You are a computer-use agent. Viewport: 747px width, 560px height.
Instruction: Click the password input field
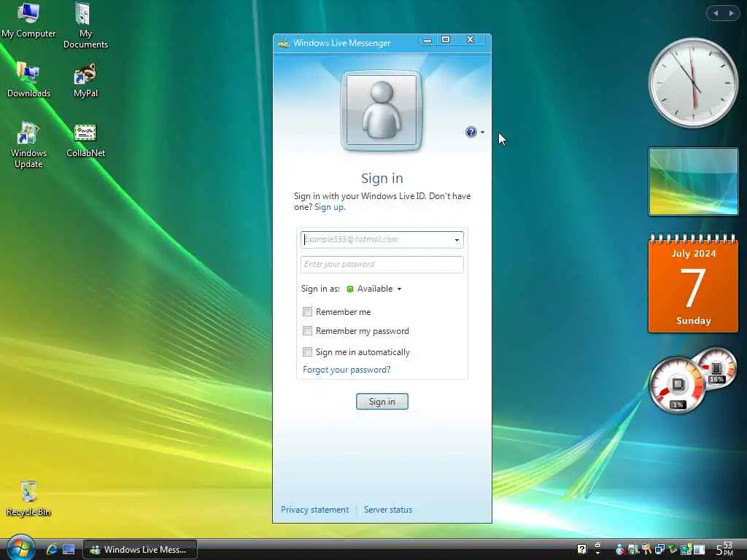pos(382,264)
